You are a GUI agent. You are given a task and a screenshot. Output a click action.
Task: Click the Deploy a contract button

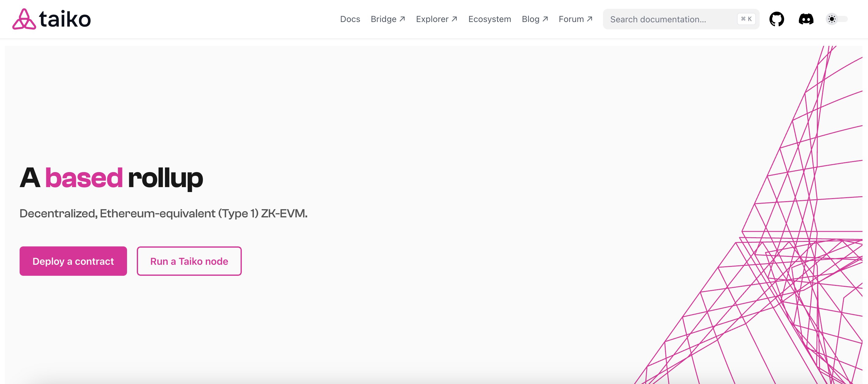pyautogui.click(x=73, y=261)
